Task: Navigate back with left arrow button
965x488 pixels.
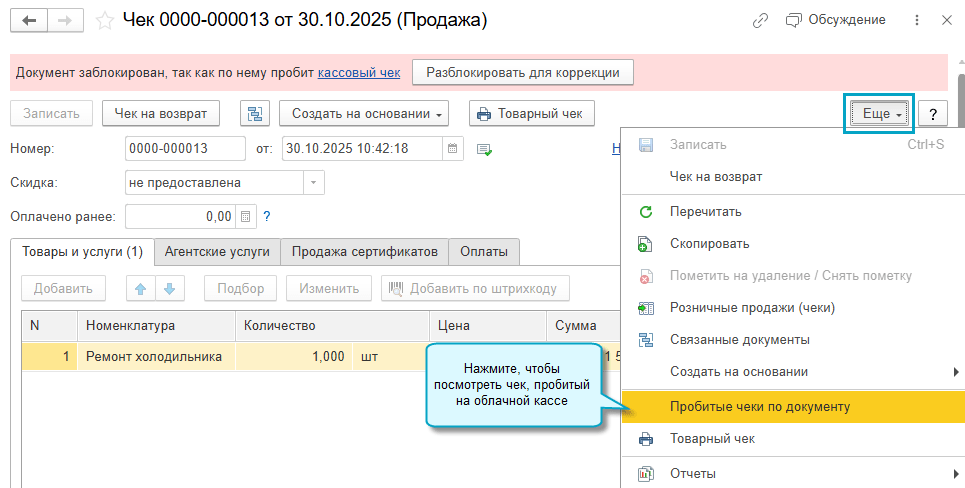Action: pyautogui.click(x=29, y=20)
